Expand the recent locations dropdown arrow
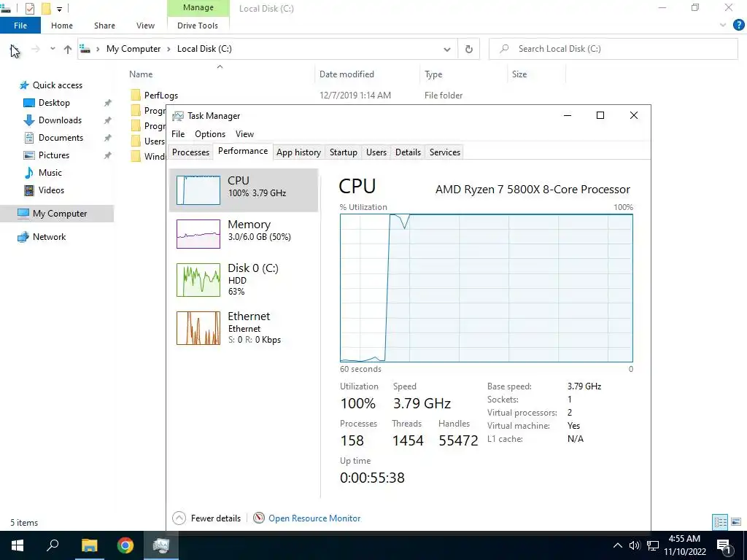Viewport: 747px width, 560px height. pyautogui.click(x=53, y=49)
